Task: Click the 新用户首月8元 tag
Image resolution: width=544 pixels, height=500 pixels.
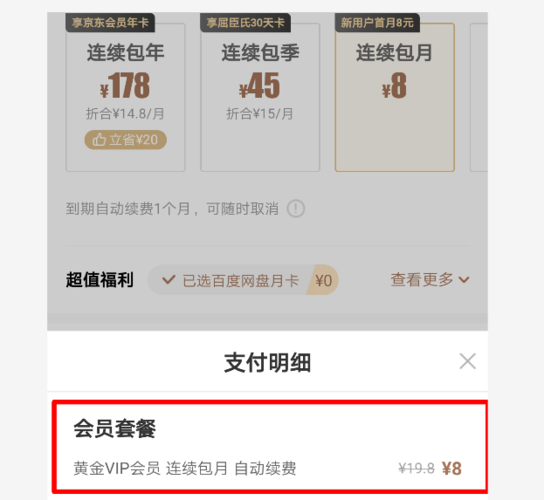Action: [x=377, y=23]
